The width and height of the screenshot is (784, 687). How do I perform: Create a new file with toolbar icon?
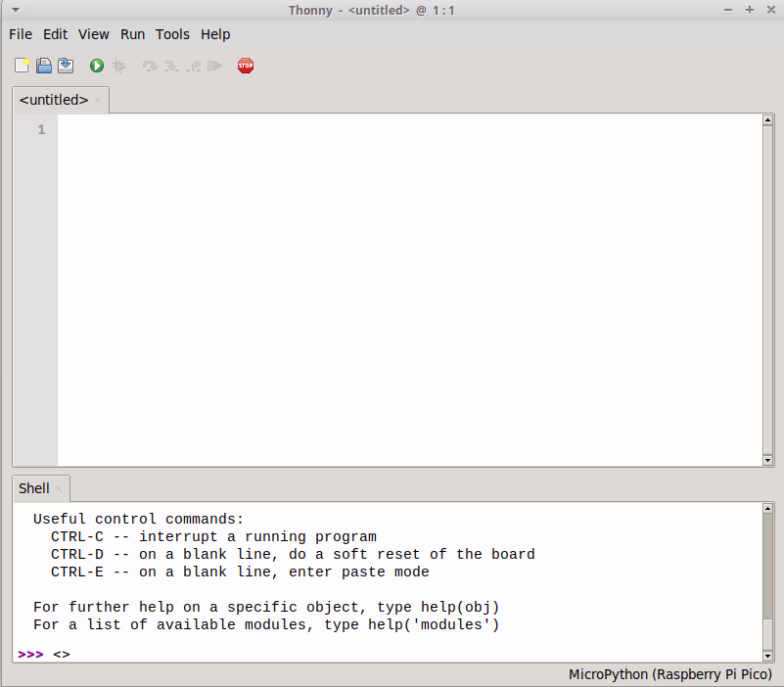[x=22, y=66]
